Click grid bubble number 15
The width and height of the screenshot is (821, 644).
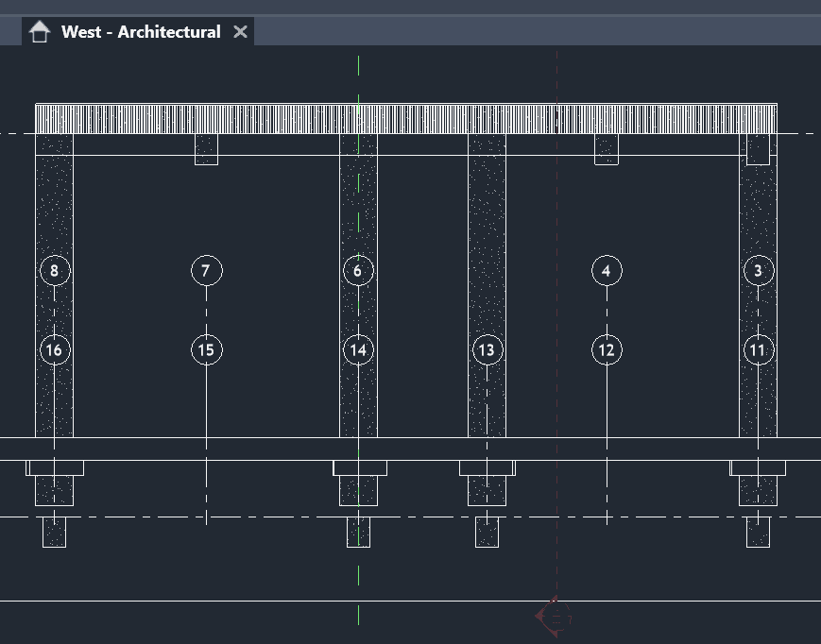click(x=206, y=350)
